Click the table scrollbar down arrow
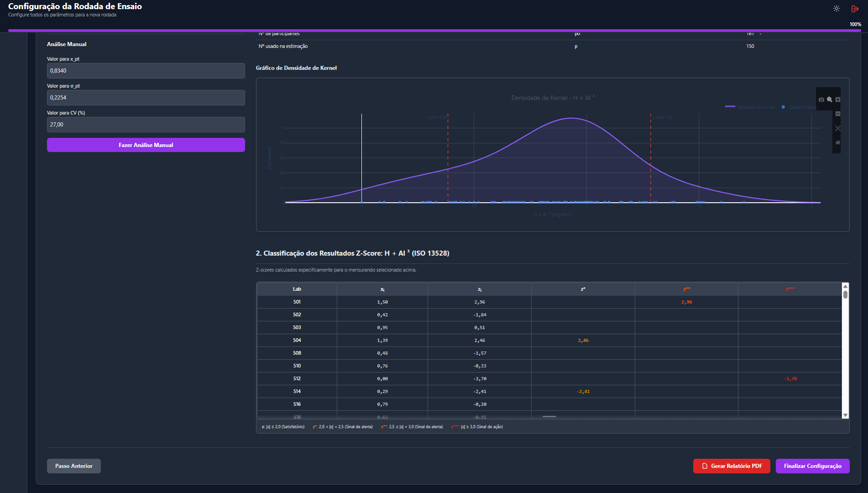The width and height of the screenshot is (868, 493). coord(845,415)
